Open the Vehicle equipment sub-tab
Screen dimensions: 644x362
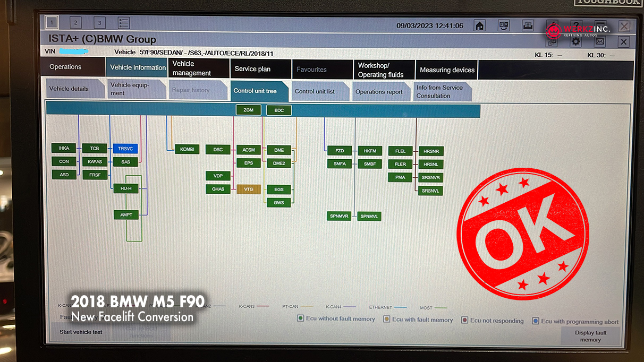pyautogui.click(x=137, y=89)
